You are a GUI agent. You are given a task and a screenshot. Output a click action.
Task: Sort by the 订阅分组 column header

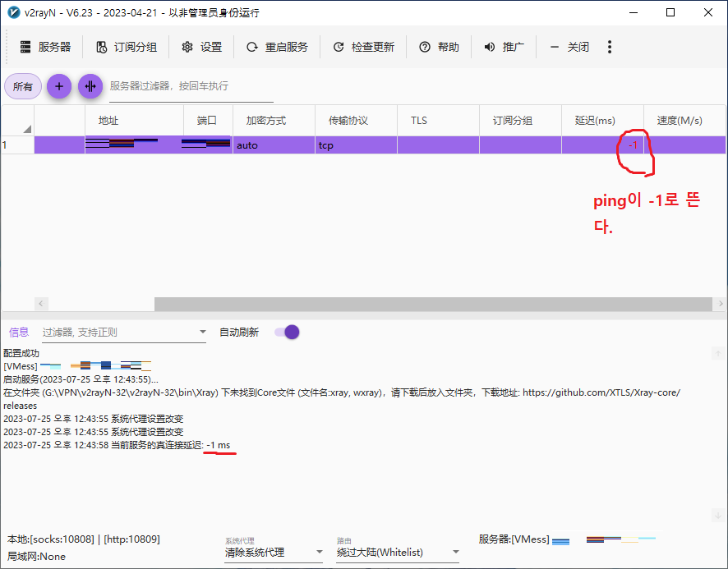click(x=520, y=121)
